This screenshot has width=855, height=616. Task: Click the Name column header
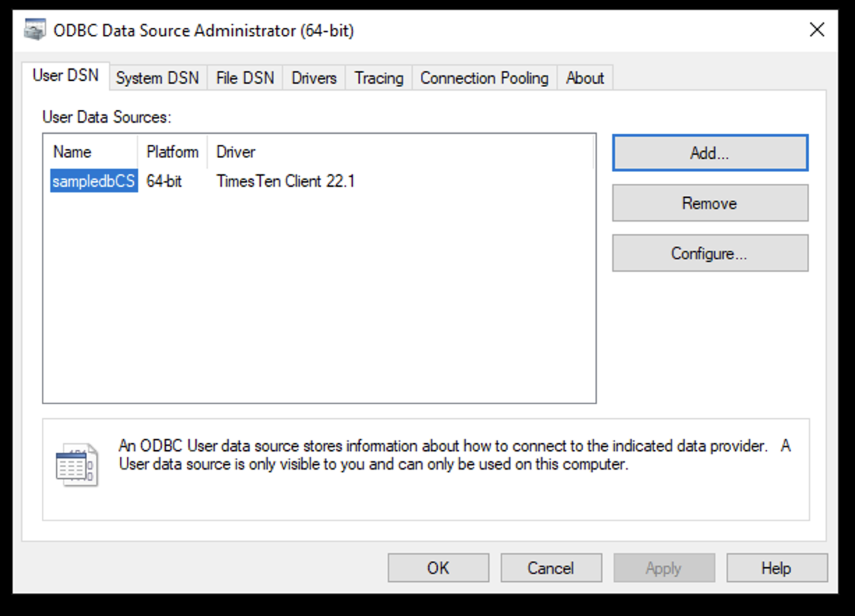[x=73, y=152]
